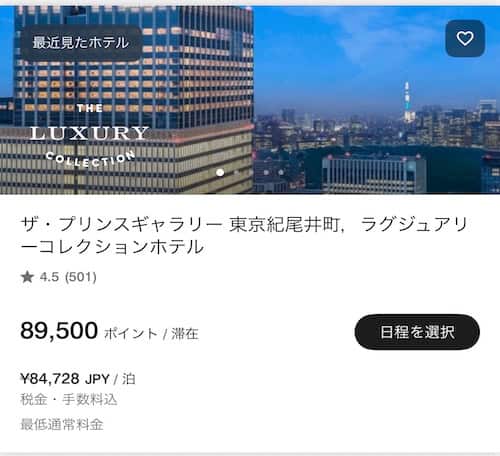The height and width of the screenshot is (456, 500).
Task: Tap the 税金・手数料込 note
Action: point(69,399)
